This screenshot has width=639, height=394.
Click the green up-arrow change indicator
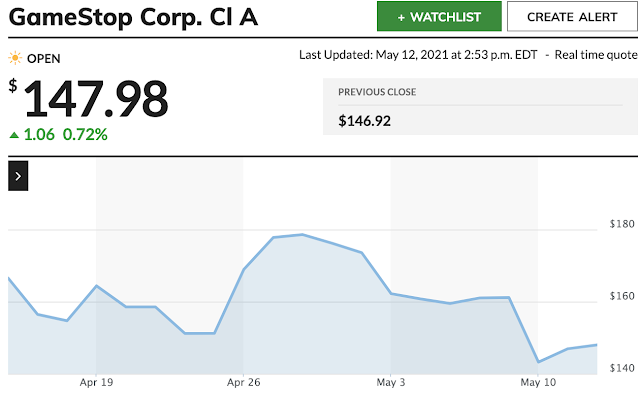pyautogui.click(x=14, y=135)
